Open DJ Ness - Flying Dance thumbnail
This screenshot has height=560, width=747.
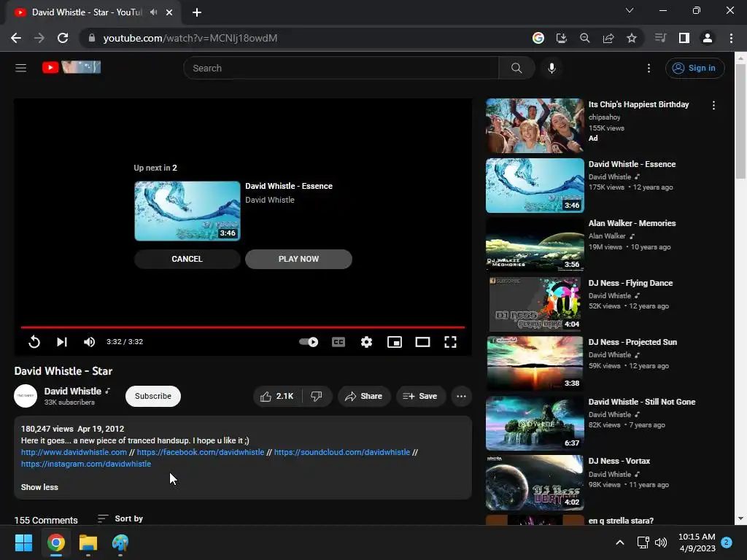click(x=535, y=304)
